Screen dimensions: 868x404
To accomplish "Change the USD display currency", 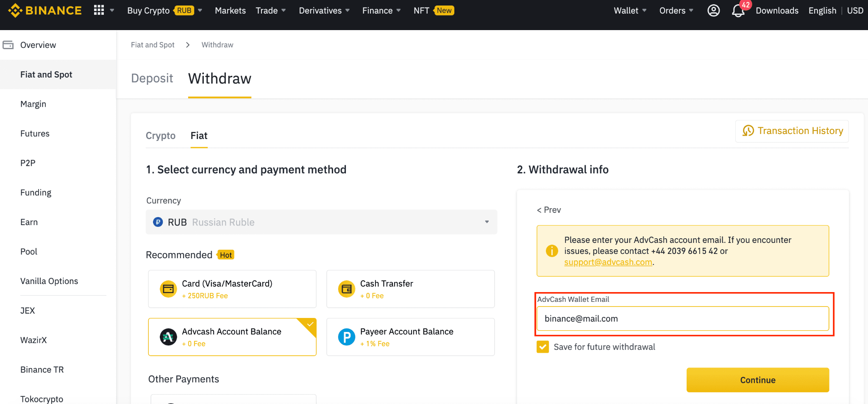I will pyautogui.click(x=855, y=11).
